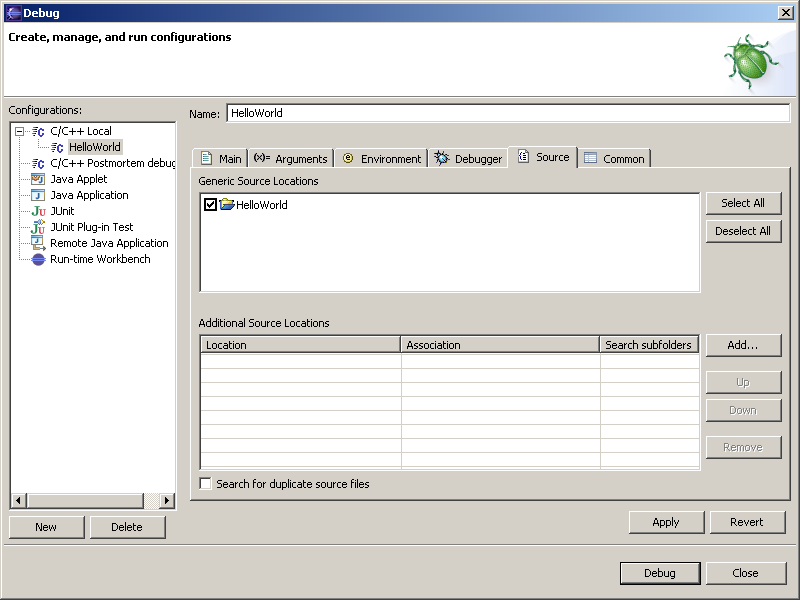
Task: Click the Run-time Workbench globe icon
Action: pos(38,259)
